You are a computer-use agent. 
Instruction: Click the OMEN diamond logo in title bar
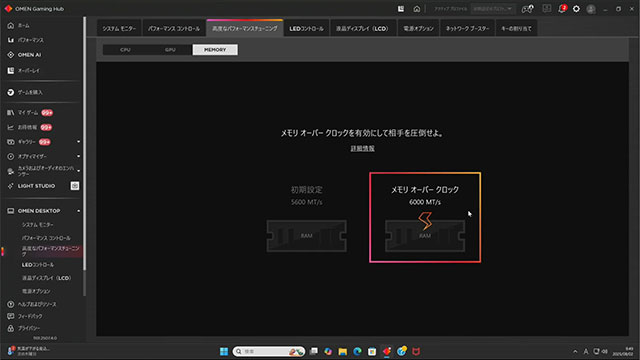point(8,9)
